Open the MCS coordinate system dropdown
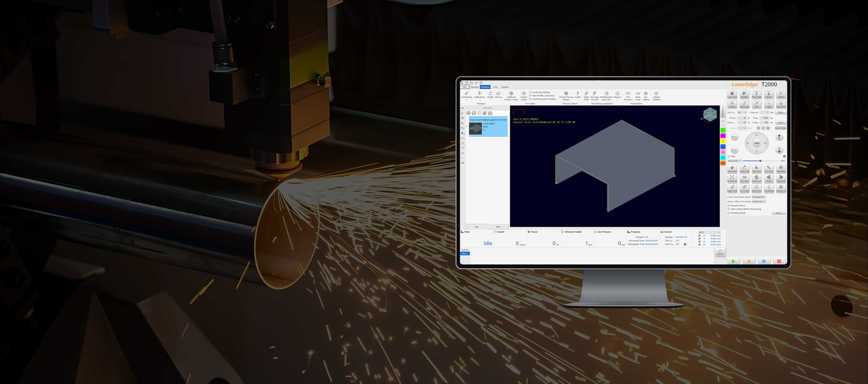 pos(709,232)
